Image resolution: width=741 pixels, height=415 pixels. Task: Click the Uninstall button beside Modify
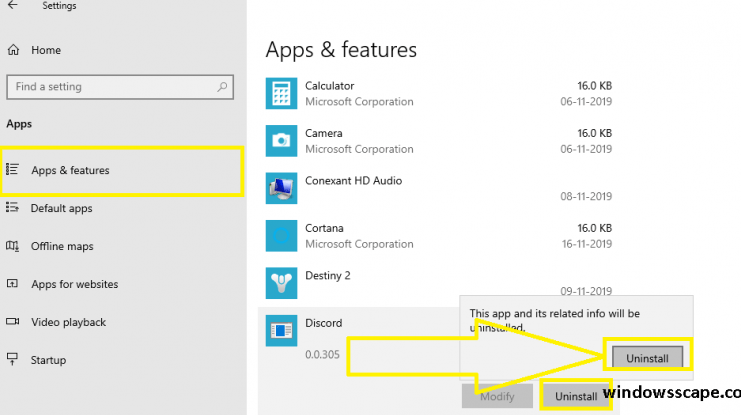[x=576, y=396]
